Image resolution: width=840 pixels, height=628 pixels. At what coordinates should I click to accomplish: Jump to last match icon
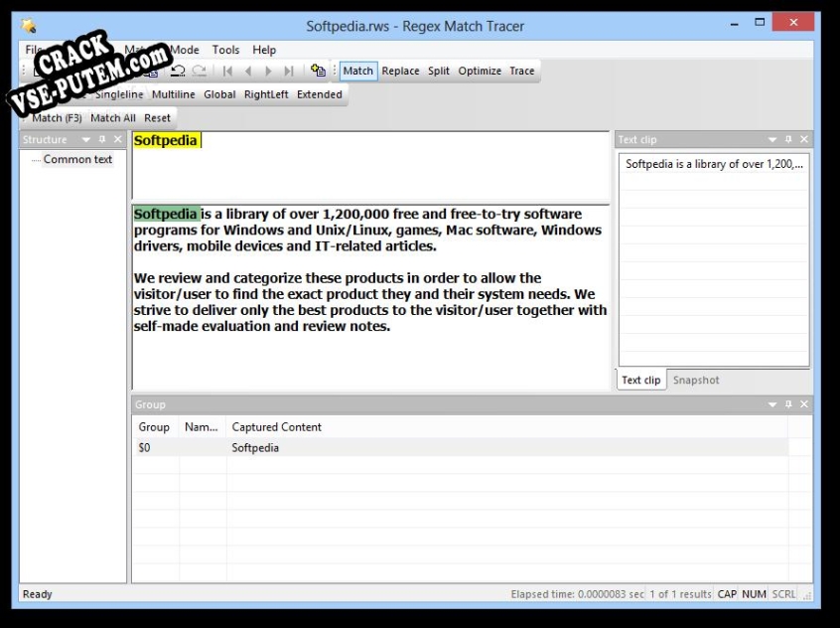(x=289, y=71)
